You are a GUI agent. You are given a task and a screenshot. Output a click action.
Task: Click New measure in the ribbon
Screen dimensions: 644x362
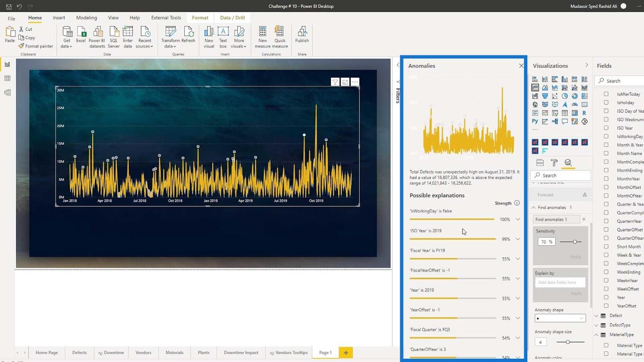[x=262, y=37]
